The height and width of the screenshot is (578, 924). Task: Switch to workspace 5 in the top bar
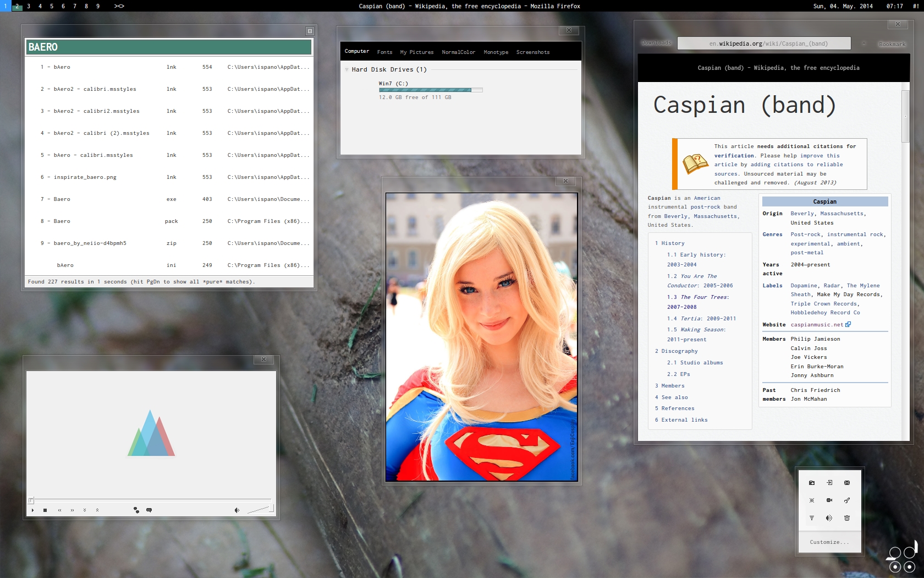52,6
